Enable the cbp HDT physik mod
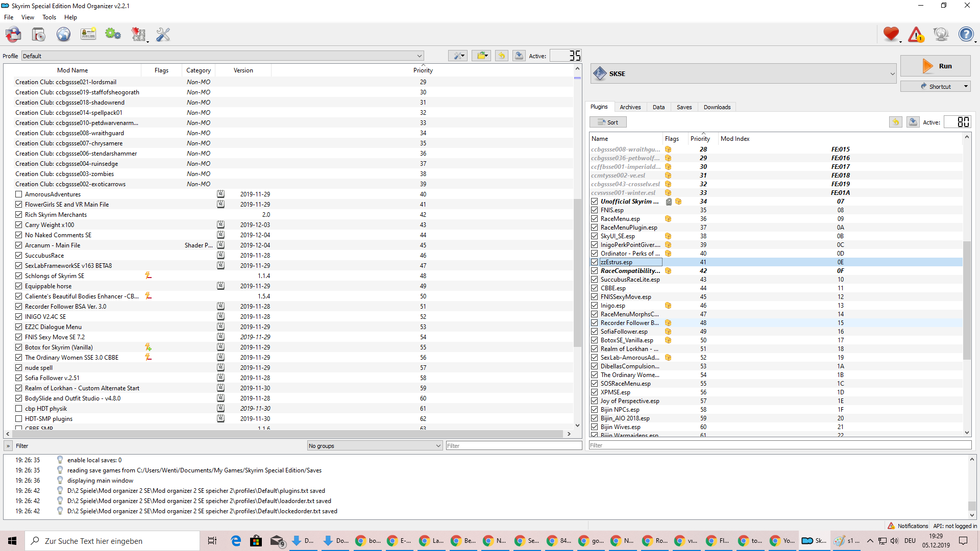 [x=19, y=409]
